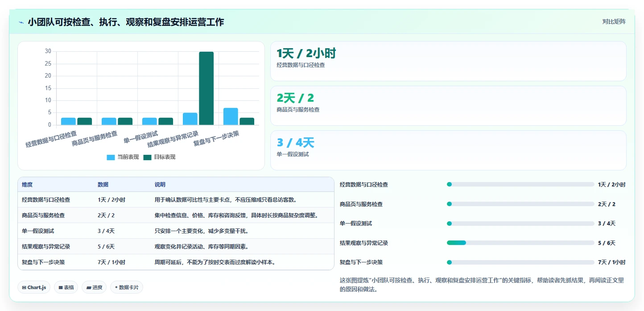Select table row cell 结果观察与异常记录
644x311 pixels.
46,247
